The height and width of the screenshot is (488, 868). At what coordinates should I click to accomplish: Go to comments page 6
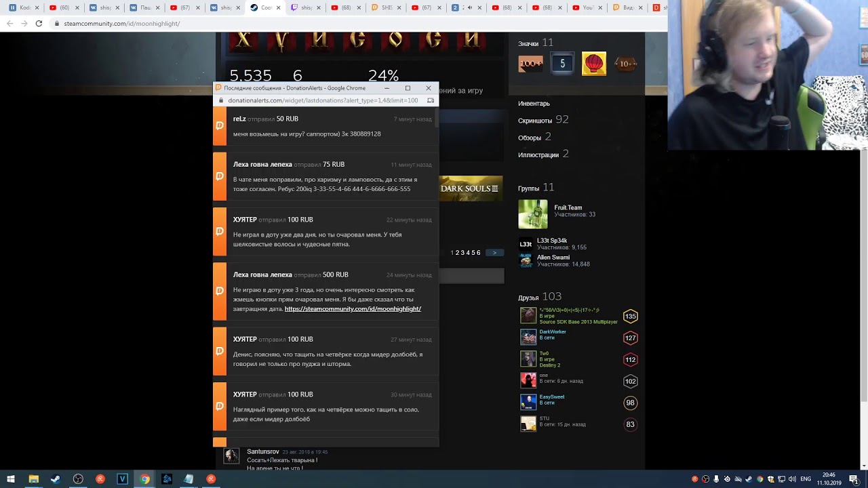click(479, 253)
